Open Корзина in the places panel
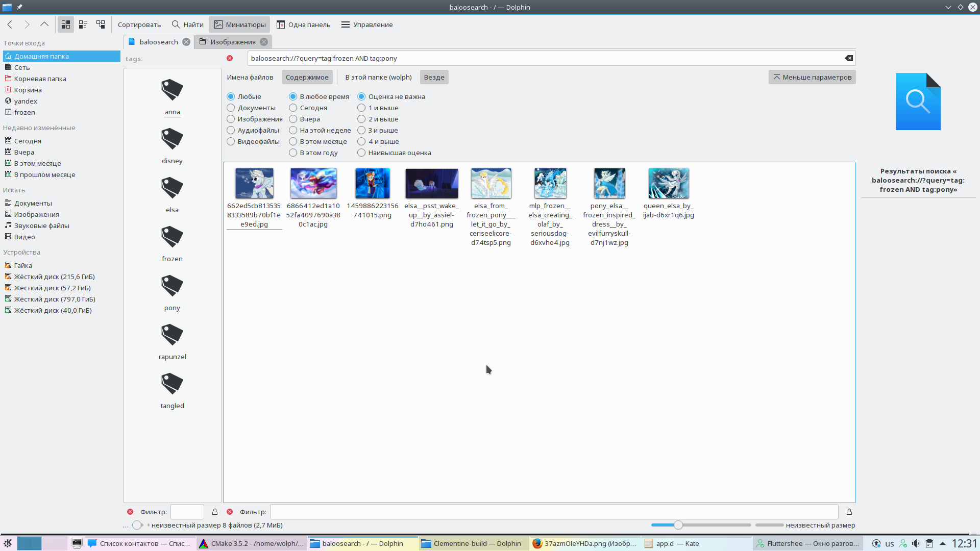 pos(28,90)
